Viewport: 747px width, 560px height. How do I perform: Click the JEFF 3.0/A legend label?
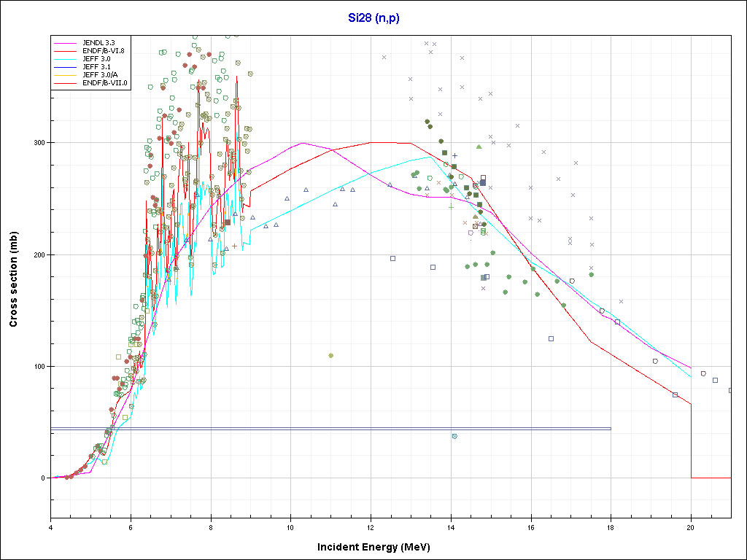pos(100,75)
